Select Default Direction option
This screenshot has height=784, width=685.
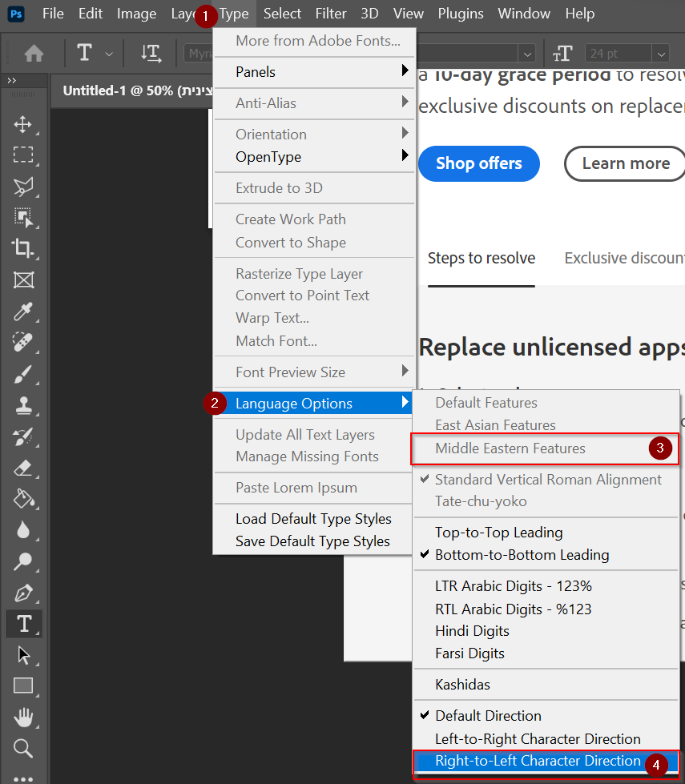click(546, 716)
